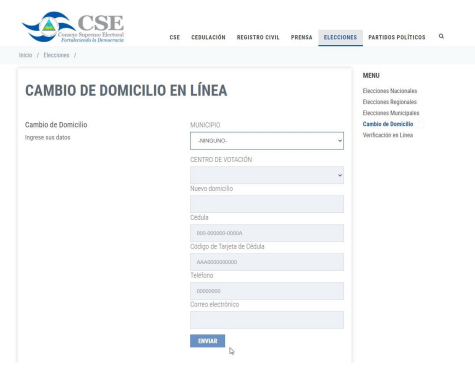Open the Partidos Políticos menu

tap(397, 37)
